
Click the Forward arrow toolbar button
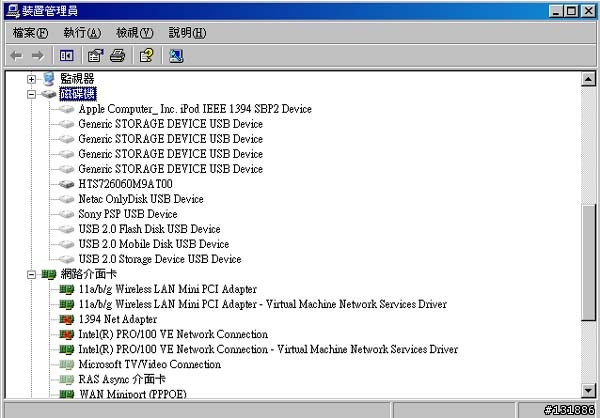click(38, 56)
